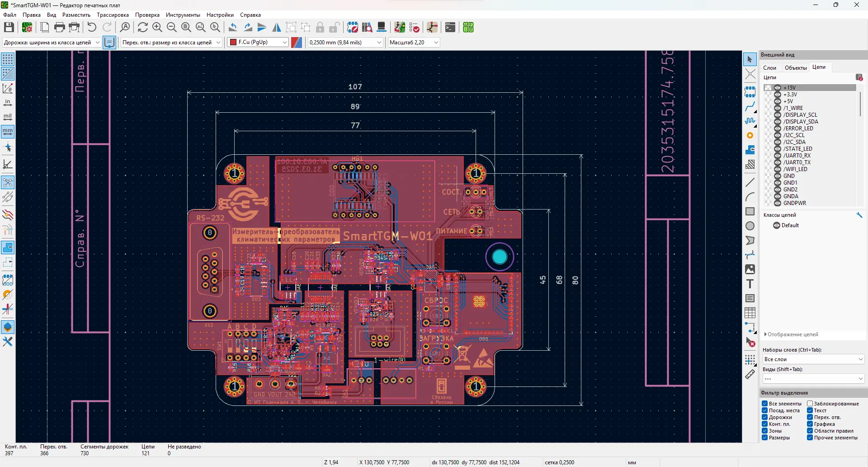Open the 3D Viewer from toolbar
Viewport: 868px width, 467px height.
click(x=382, y=28)
